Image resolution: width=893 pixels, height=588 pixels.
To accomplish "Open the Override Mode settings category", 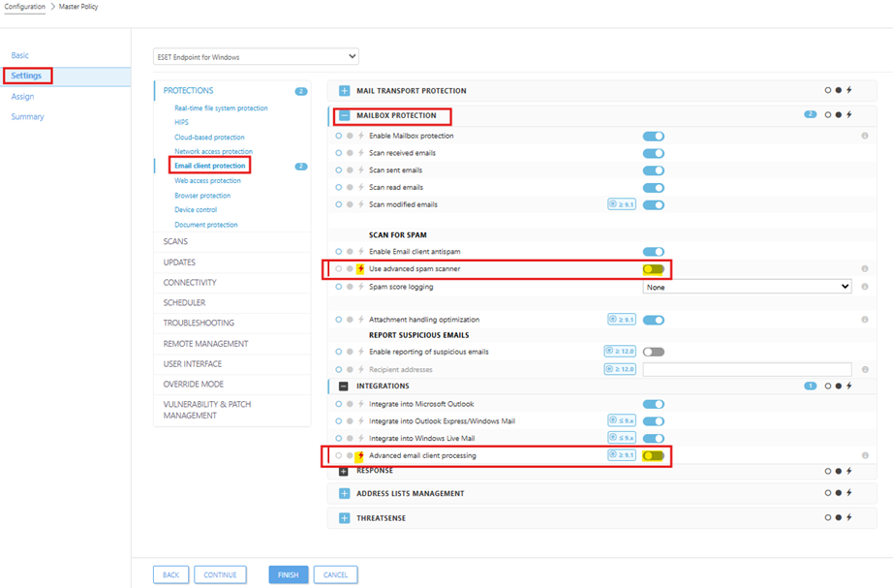I will point(194,384).
